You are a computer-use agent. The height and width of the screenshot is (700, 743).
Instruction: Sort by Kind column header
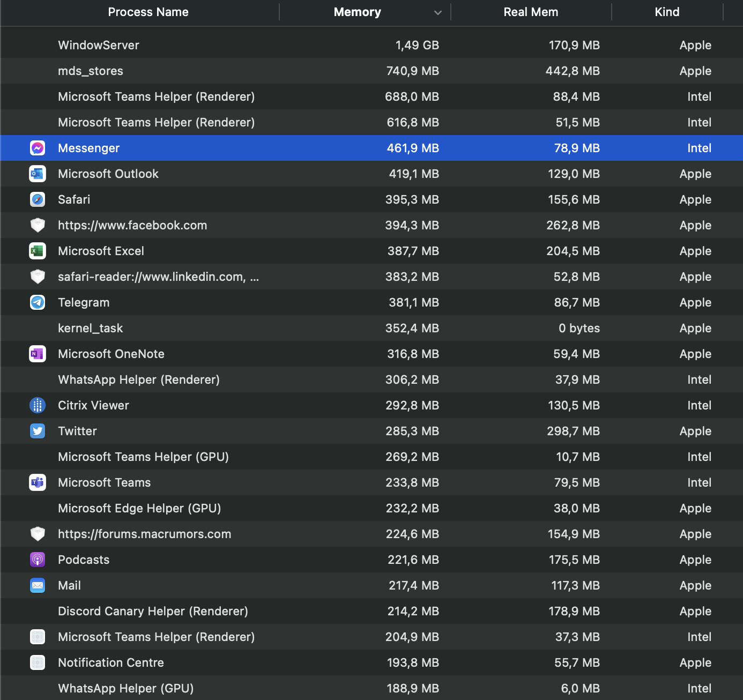coord(667,12)
